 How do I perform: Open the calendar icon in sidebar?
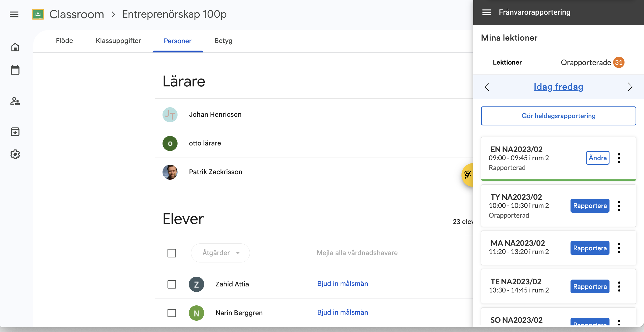pyautogui.click(x=15, y=70)
